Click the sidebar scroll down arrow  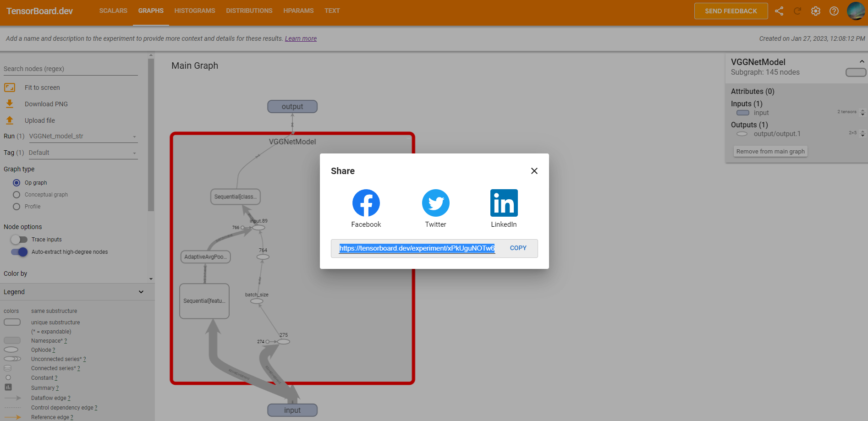click(151, 279)
